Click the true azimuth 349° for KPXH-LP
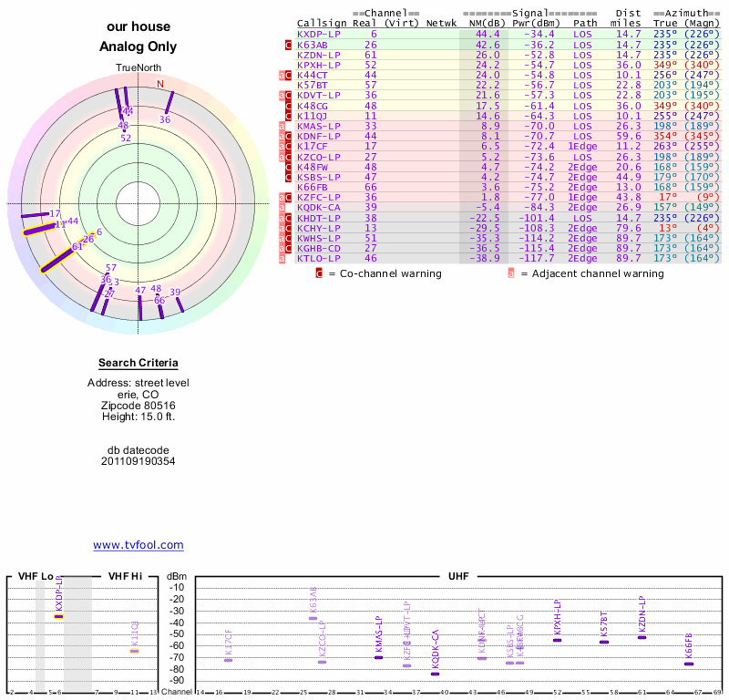 click(665, 66)
